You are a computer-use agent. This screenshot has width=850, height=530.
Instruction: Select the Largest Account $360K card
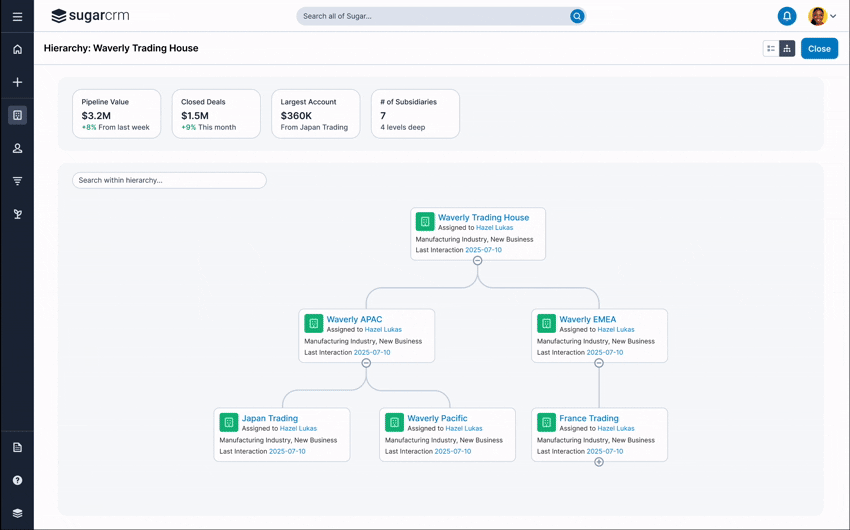tap(315, 114)
